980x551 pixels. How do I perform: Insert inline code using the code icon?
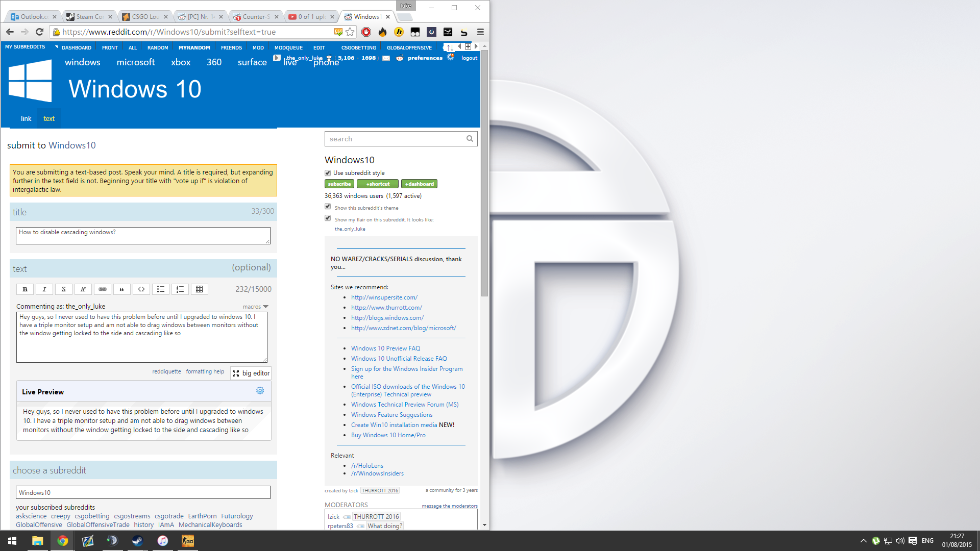(x=141, y=289)
